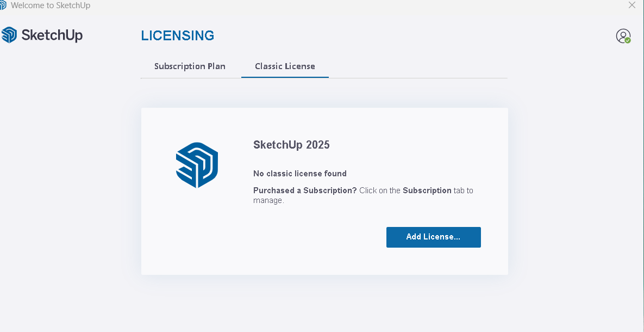Click the blue underline beneath Classic License
The height and width of the screenshot is (332, 644).
[x=285, y=77]
